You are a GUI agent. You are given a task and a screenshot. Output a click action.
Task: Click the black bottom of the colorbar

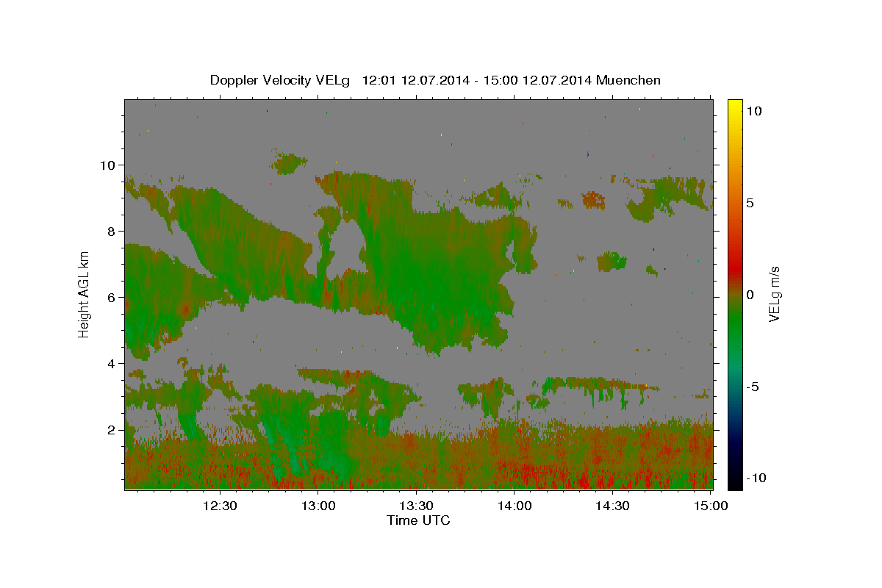click(735, 484)
